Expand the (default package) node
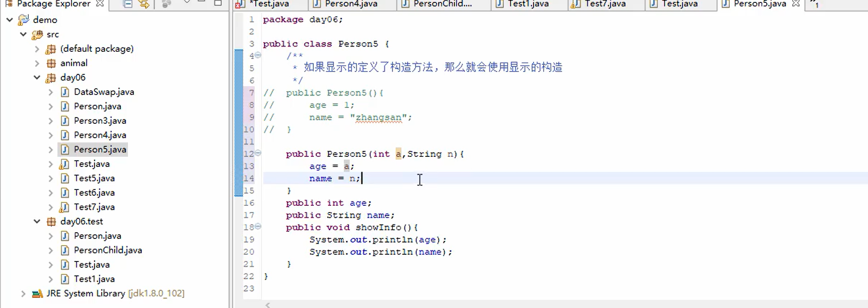 [x=37, y=48]
